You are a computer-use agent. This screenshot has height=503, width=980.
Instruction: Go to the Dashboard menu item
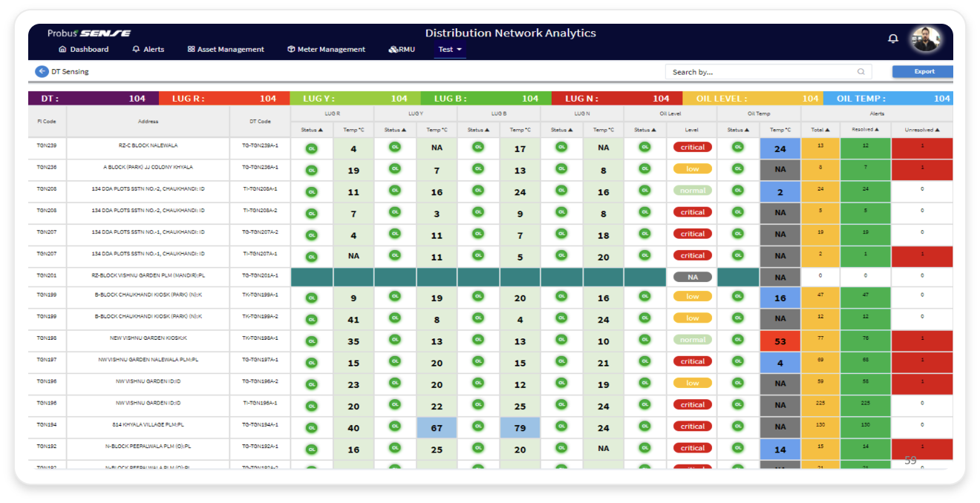tap(83, 50)
